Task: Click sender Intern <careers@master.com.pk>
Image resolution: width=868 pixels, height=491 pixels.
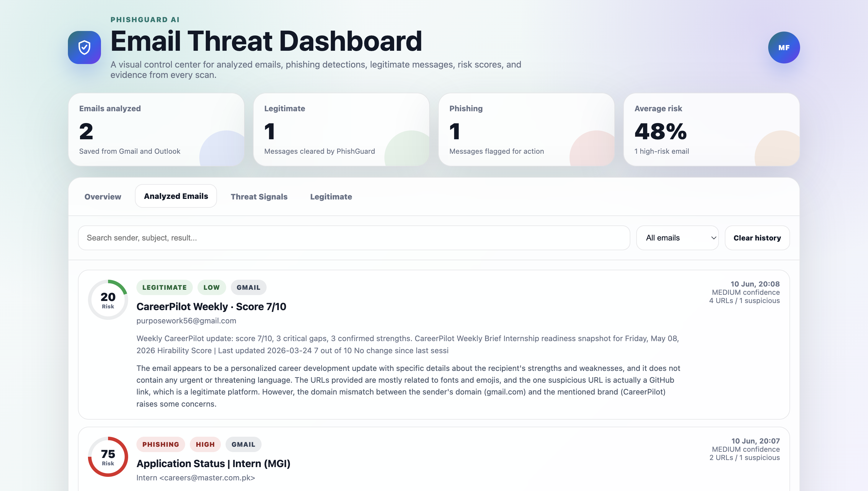Action: 196,478
